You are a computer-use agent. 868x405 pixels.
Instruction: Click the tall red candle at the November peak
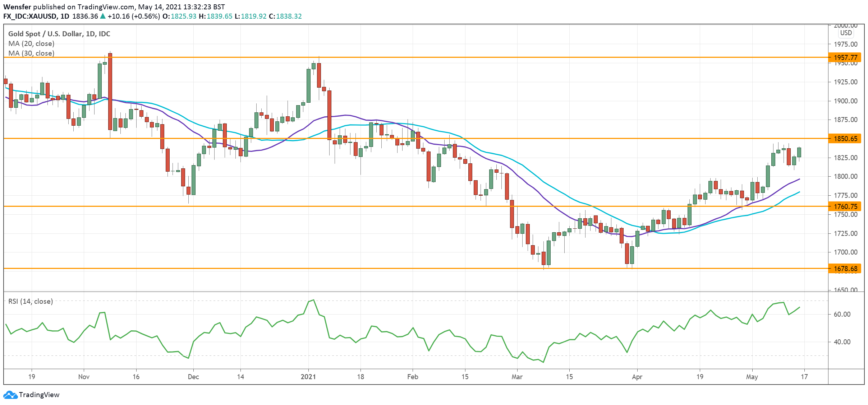110,92
